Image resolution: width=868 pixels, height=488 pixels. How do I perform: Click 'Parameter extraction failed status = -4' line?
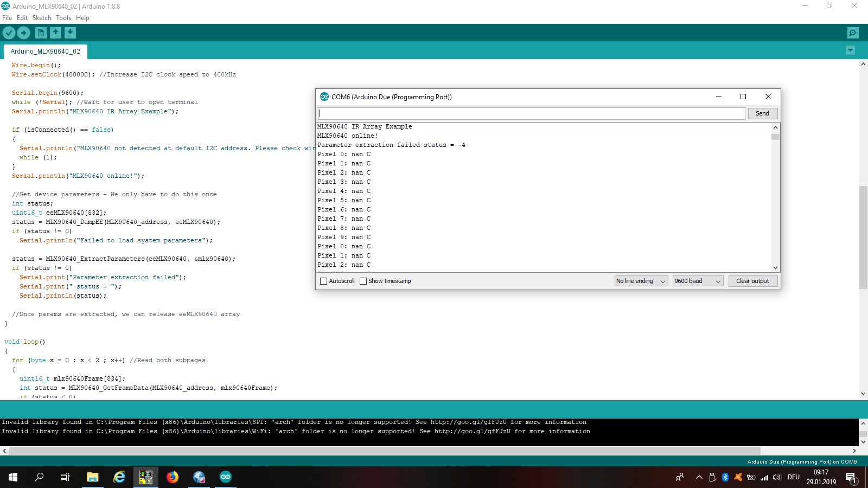pyautogui.click(x=391, y=145)
